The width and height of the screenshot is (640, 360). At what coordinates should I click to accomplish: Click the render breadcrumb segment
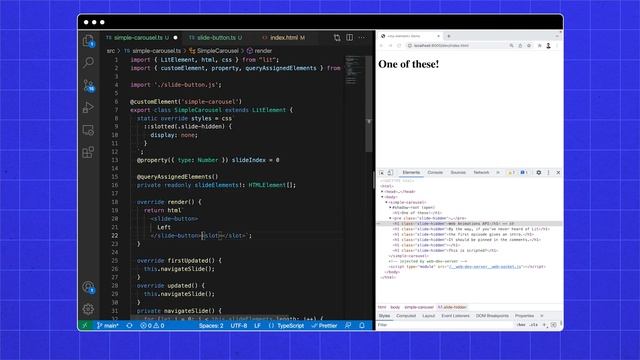click(260, 51)
